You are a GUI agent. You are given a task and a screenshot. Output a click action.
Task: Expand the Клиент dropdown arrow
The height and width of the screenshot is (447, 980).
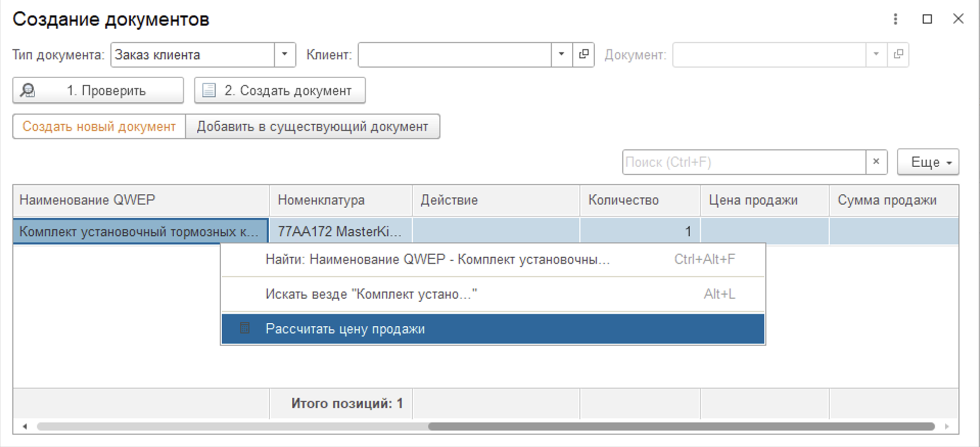click(562, 54)
